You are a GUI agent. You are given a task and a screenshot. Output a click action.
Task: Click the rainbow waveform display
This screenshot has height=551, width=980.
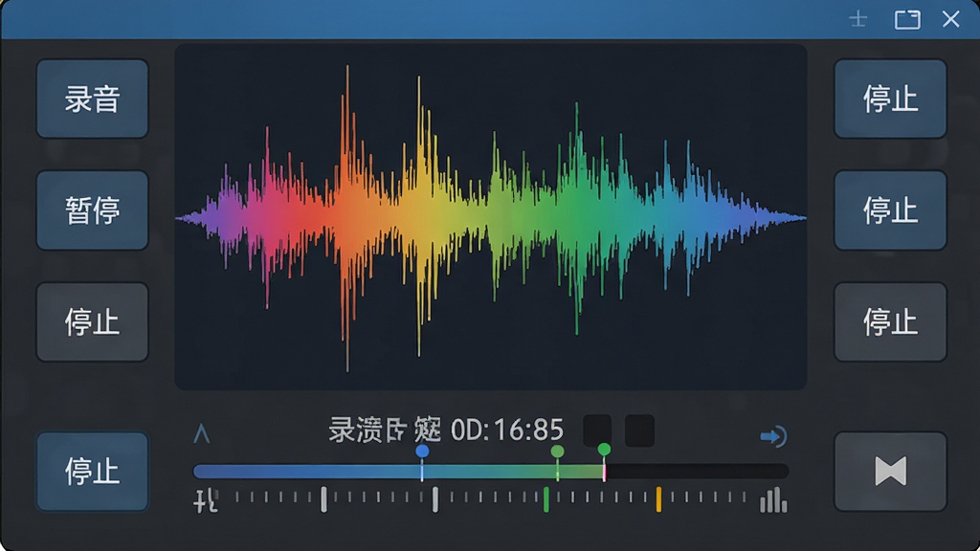pos(491,217)
